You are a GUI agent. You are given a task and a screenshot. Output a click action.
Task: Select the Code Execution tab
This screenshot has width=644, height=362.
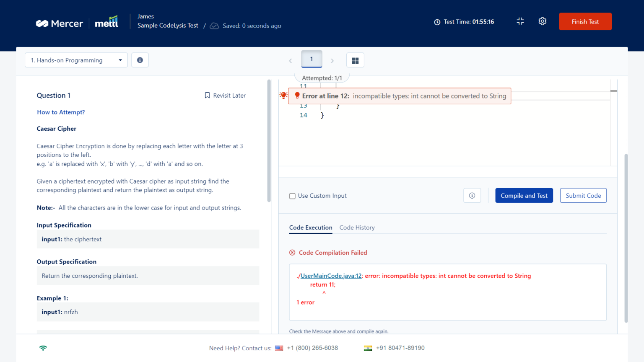click(x=310, y=228)
